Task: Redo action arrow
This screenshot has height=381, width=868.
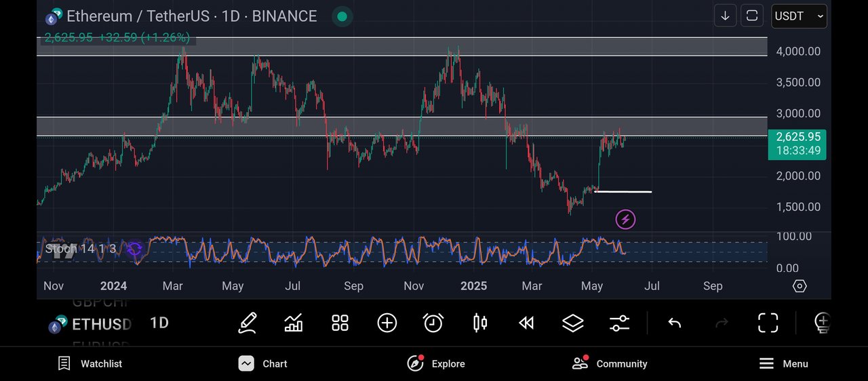Action: 722,323
